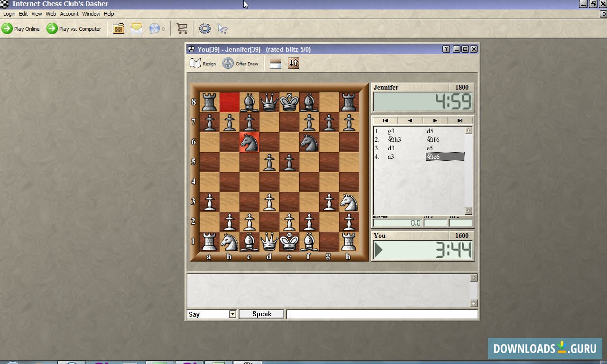
Task: Select the white rook on h1
Action: tap(349, 242)
